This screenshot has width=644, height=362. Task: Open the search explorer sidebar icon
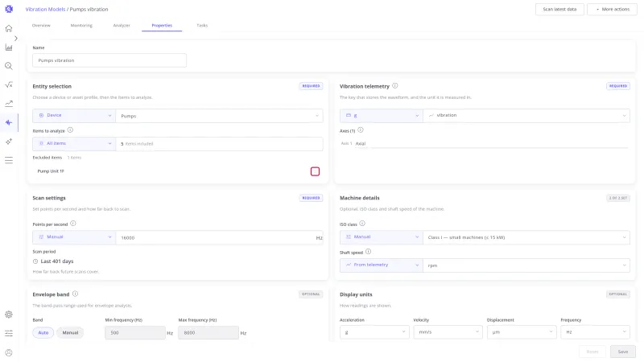click(9, 66)
